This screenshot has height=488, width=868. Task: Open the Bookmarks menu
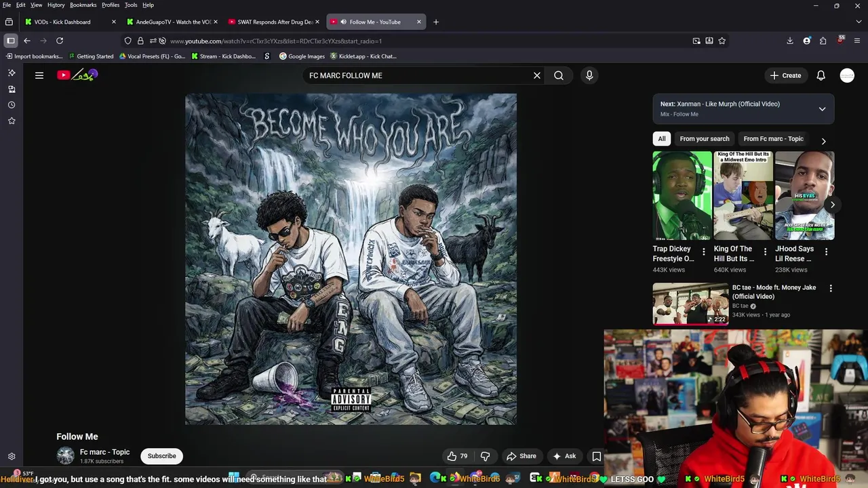click(x=83, y=5)
